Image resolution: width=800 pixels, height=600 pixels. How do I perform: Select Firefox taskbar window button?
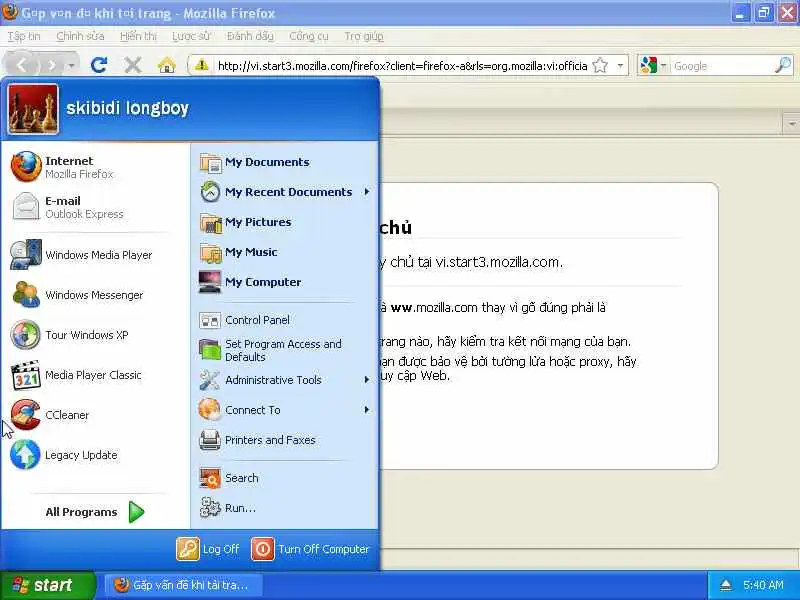184,585
